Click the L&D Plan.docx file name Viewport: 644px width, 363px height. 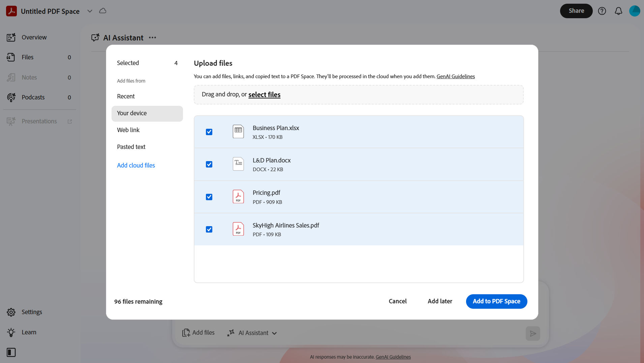click(x=272, y=160)
